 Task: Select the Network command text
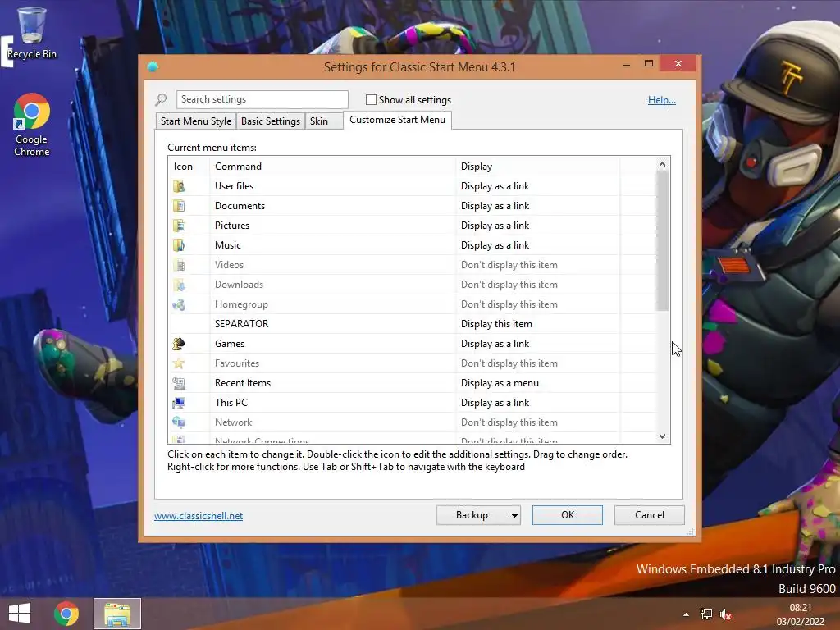(x=233, y=422)
